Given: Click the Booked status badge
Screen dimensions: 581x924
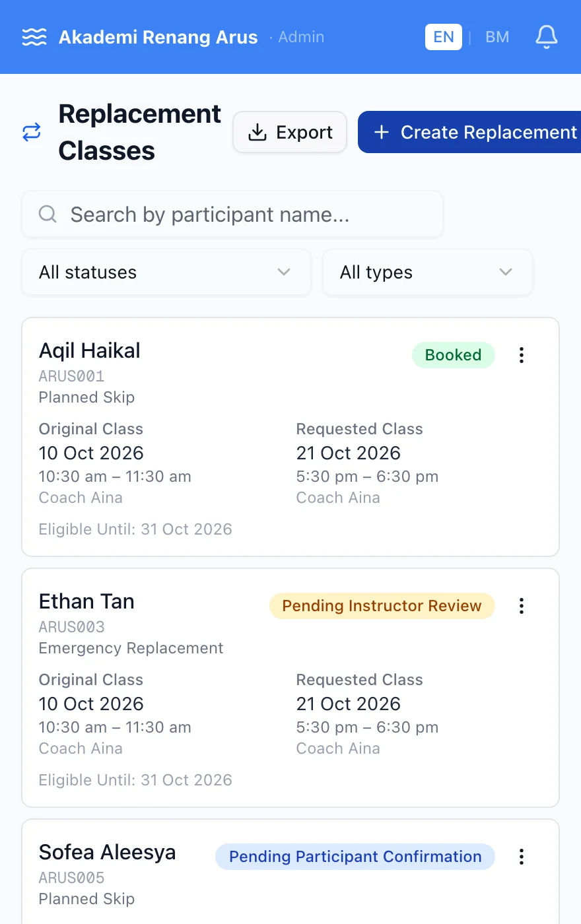Looking at the screenshot, I should (454, 355).
